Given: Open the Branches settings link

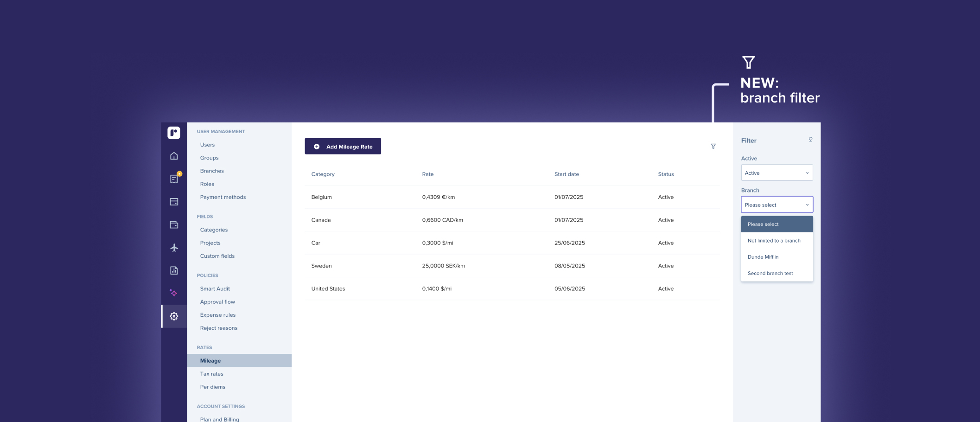Looking at the screenshot, I should [212, 171].
